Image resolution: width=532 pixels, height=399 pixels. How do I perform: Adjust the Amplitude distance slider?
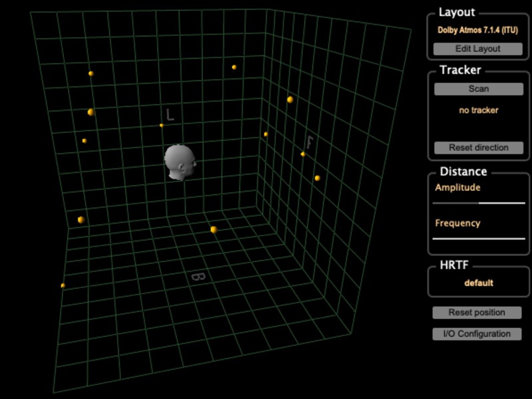pos(479,203)
